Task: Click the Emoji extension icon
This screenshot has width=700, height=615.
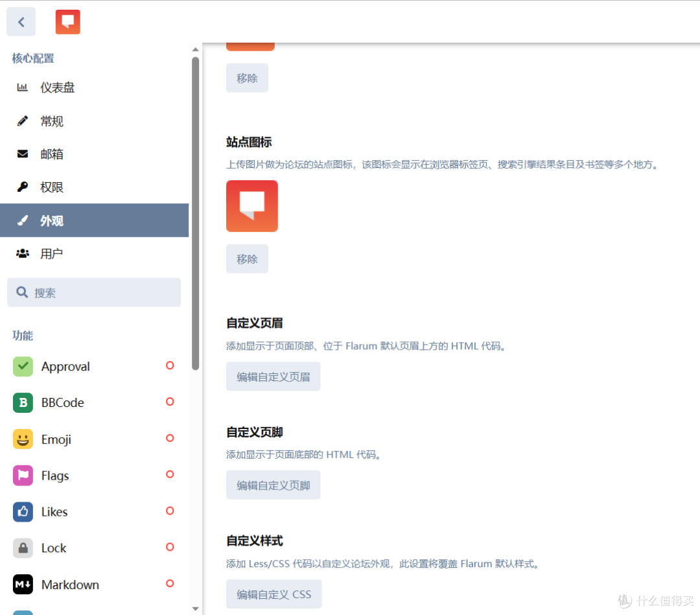Action: point(23,439)
